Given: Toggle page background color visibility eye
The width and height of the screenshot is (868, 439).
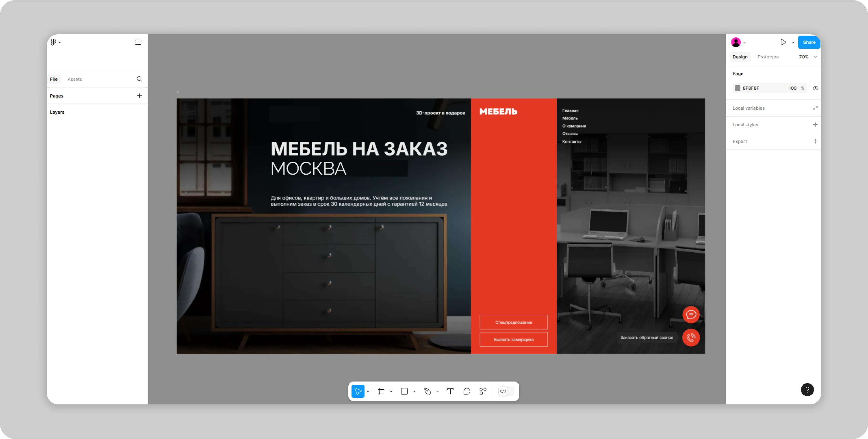Looking at the screenshot, I should click(815, 88).
